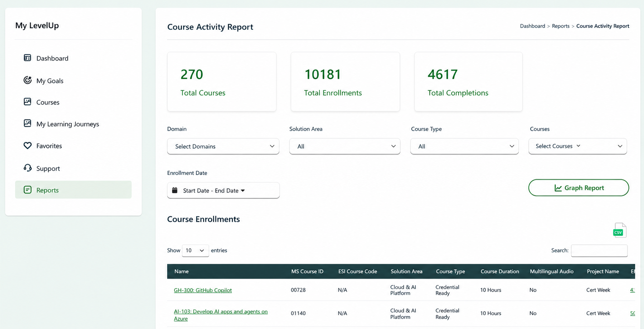Viewport: 644px width, 329px height.
Task: Sort by Course Type column header
Action: pyautogui.click(x=451, y=271)
